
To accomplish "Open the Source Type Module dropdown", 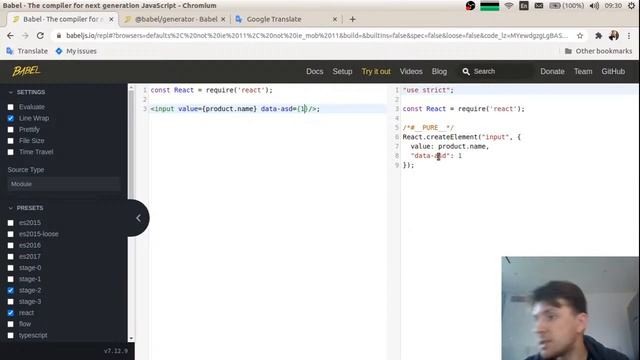I will pos(64,184).
